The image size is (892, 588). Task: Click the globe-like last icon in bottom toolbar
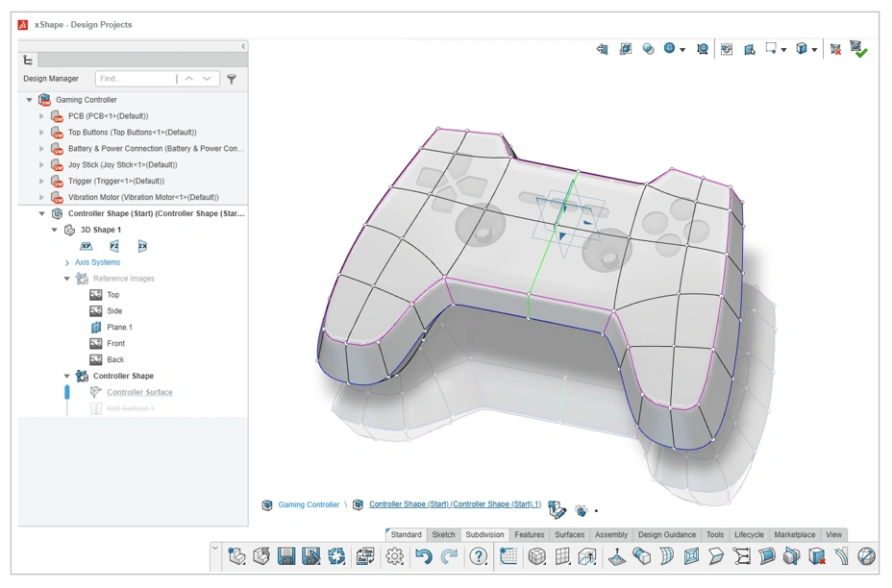[866, 555]
